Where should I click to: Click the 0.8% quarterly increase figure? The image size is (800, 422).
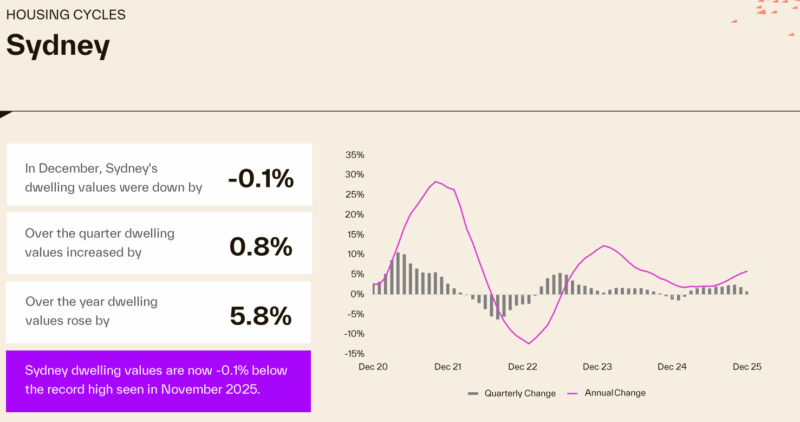pos(260,246)
